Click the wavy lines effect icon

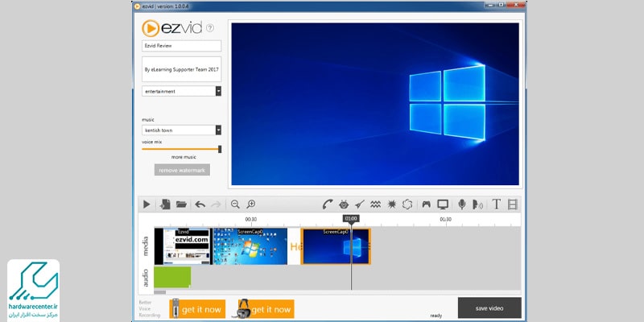tap(375, 204)
